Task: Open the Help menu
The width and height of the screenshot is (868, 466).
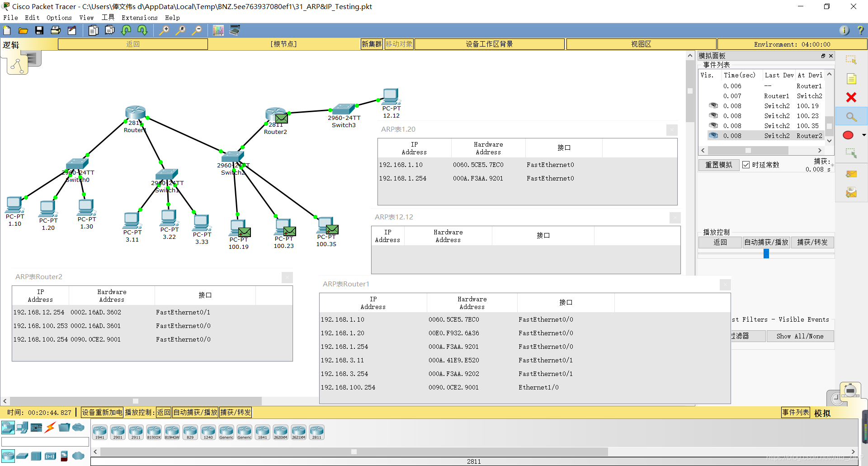Action: point(172,18)
